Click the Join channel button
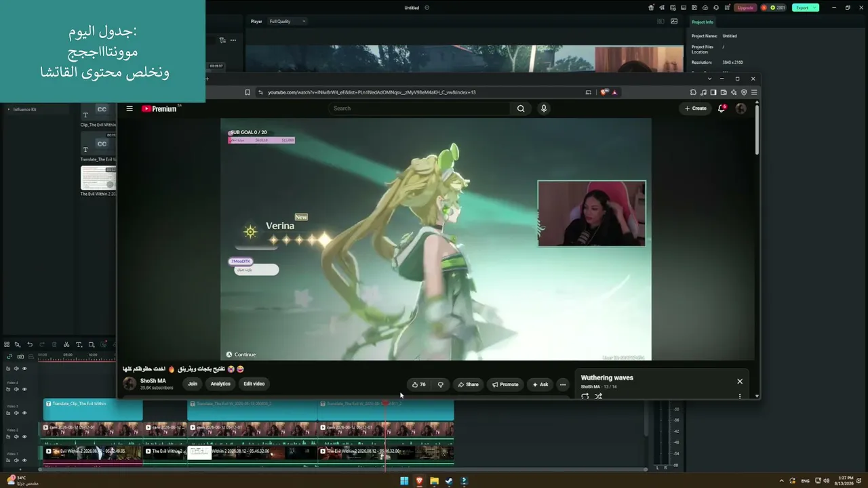 [193, 384]
